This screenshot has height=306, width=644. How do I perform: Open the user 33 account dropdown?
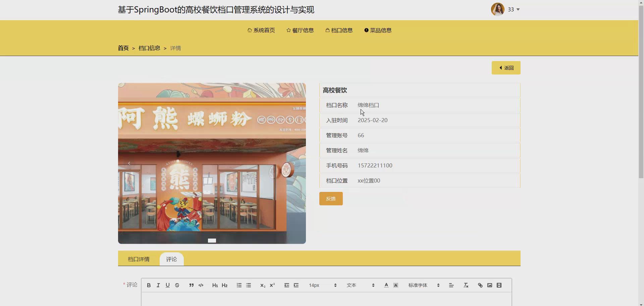pyautogui.click(x=514, y=9)
